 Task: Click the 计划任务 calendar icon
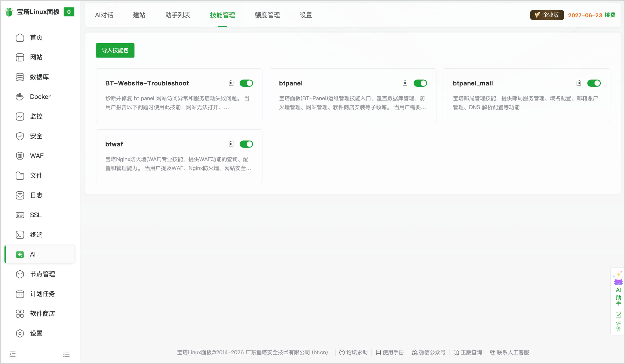tap(20, 294)
